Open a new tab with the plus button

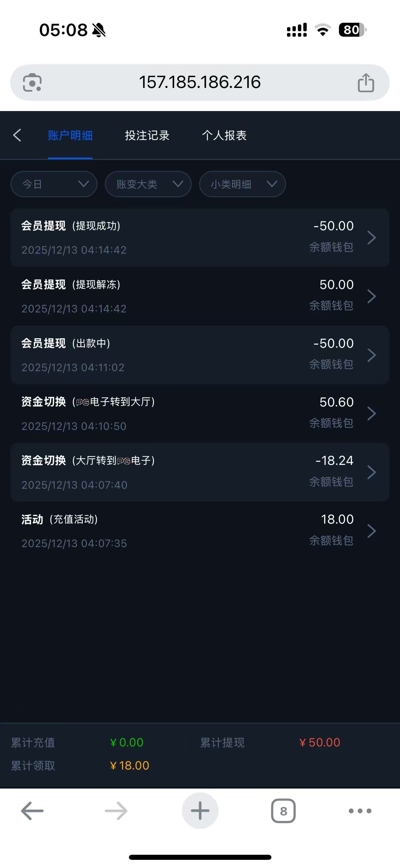click(200, 811)
